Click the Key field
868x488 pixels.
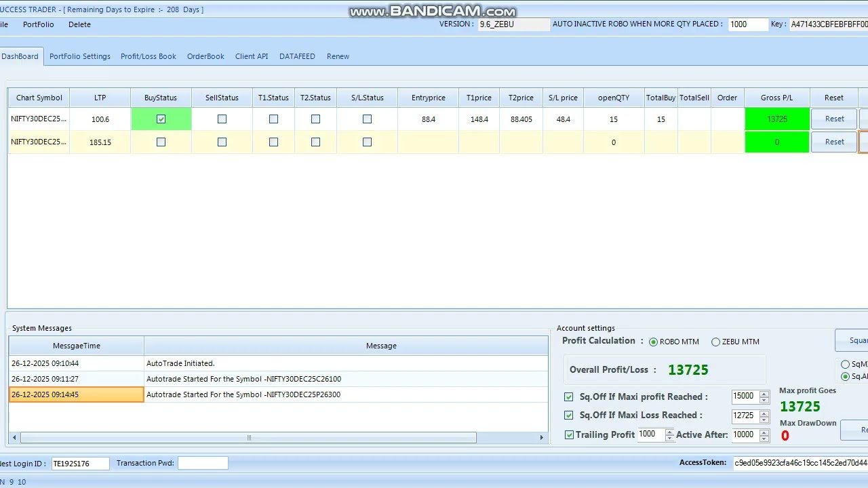click(829, 24)
